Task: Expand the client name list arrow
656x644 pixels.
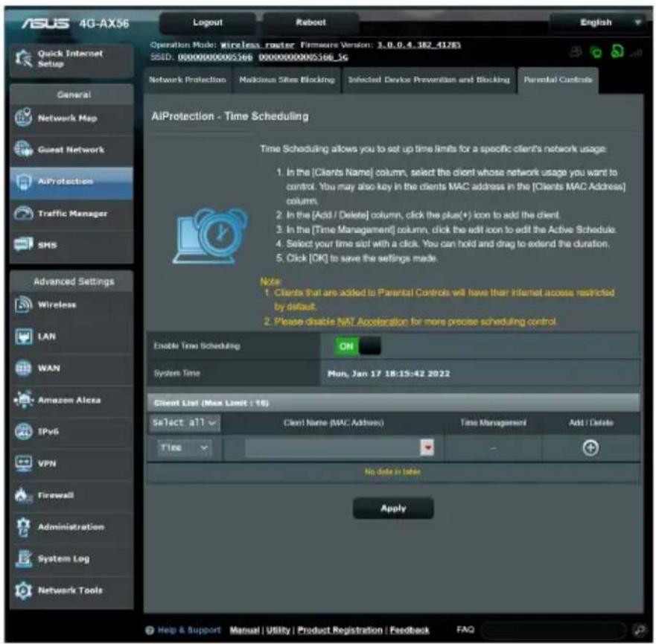Action: pos(427,448)
